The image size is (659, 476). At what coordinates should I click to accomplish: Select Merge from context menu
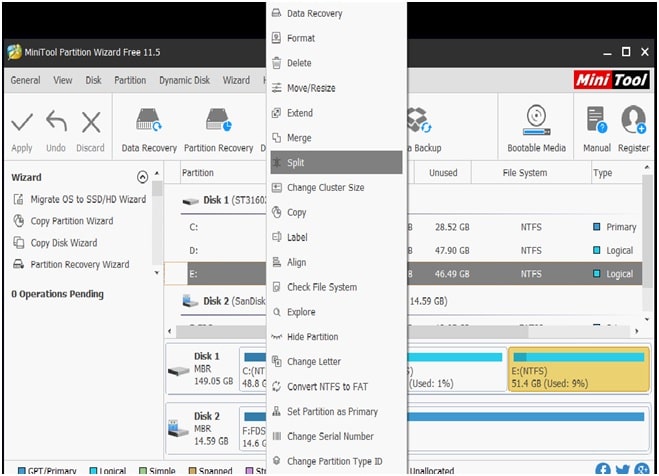[336, 138]
